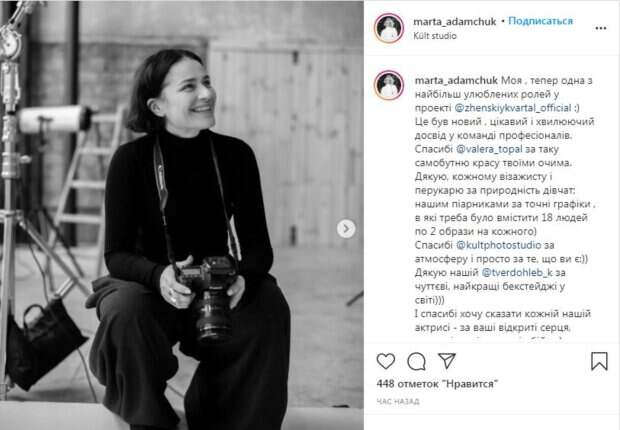Open the @valera_topal mention
This screenshot has height=430, width=620.
(x=489, y=149)
